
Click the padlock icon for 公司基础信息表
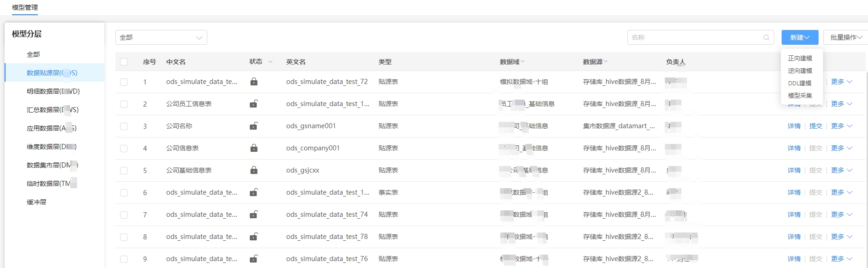[254, 170]
